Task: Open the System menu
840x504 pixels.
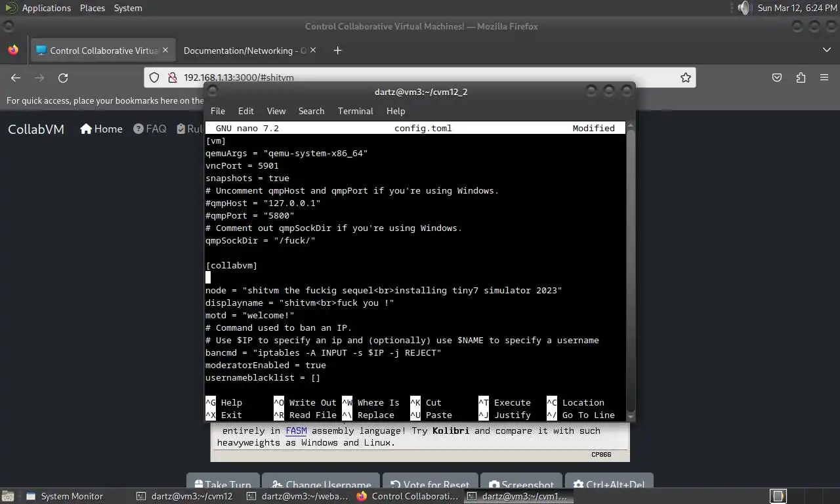Action: pos(128,8)
